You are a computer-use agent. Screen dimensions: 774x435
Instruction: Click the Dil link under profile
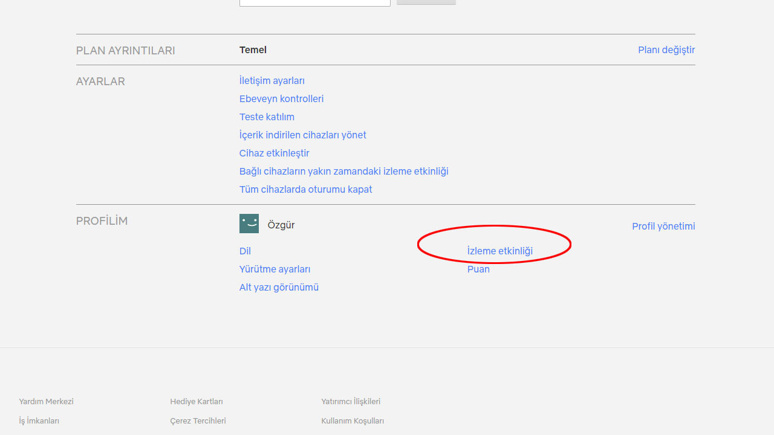[245, 251]
